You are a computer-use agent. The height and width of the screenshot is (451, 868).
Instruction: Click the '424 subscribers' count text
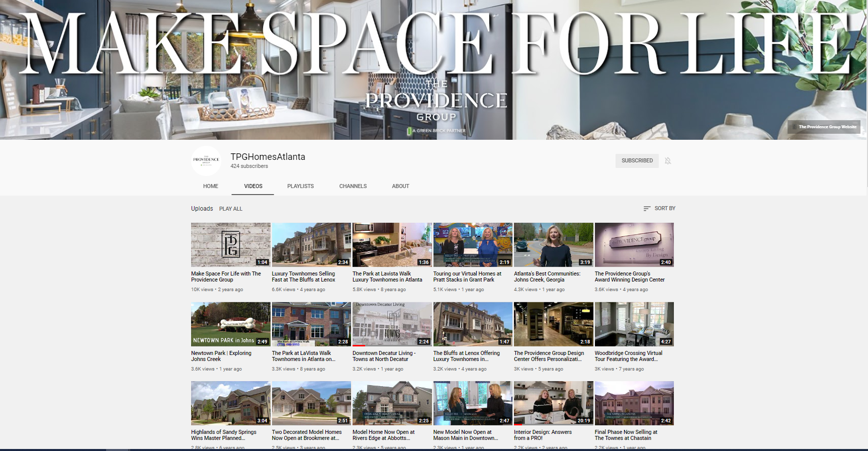(x=249, y=166)
